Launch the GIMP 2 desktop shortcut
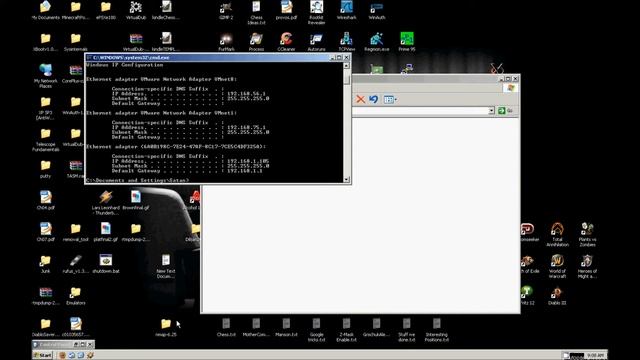 pos(226,10)
